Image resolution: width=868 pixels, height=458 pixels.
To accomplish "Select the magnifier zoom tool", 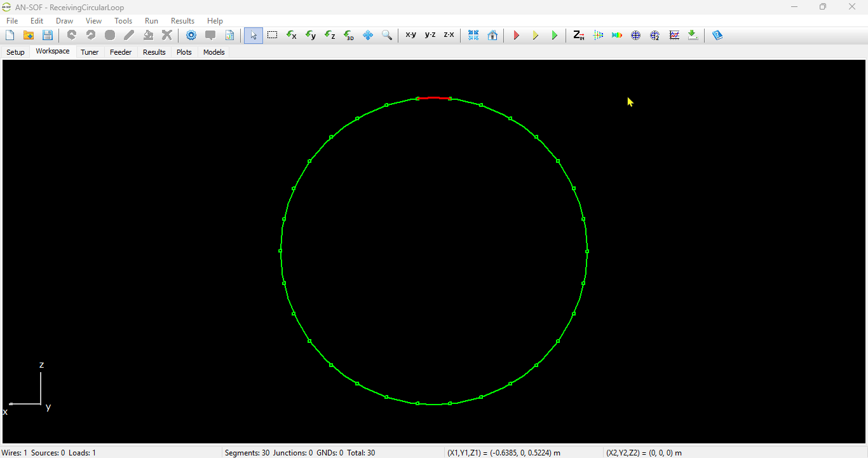I will pyautogui.click(x=386, y=36).
